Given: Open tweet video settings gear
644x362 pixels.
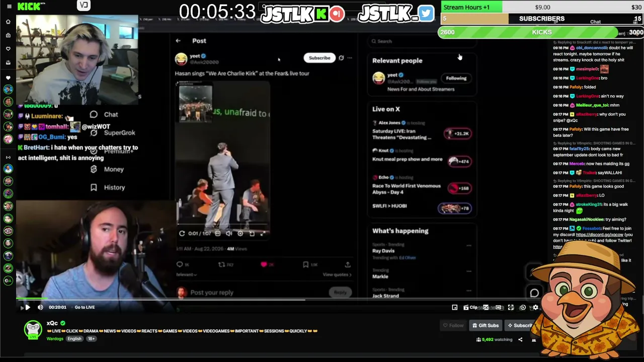Looking at the screenshot, I should pyautogui.click(x=240, y=233).
